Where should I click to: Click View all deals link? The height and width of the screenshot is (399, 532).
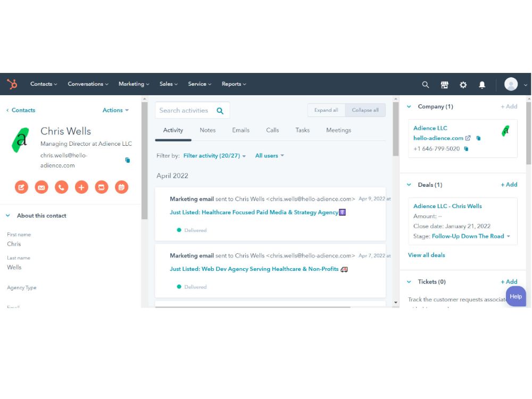426,255
